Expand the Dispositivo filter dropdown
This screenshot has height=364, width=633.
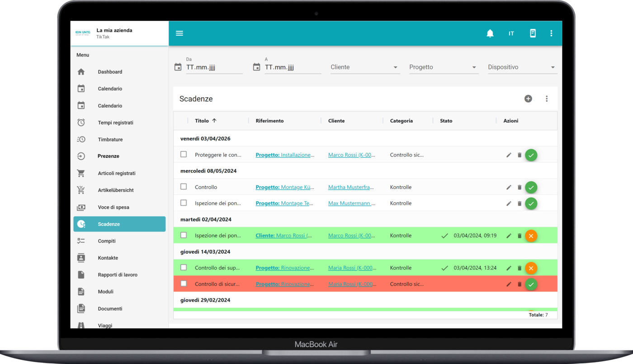(x=522, y=67)
